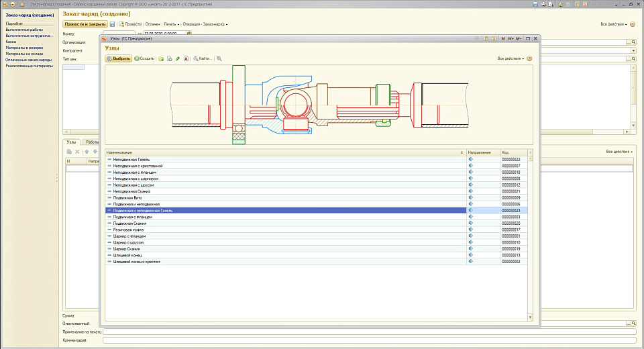Click the calculator M+ button in dialog title

511,38
